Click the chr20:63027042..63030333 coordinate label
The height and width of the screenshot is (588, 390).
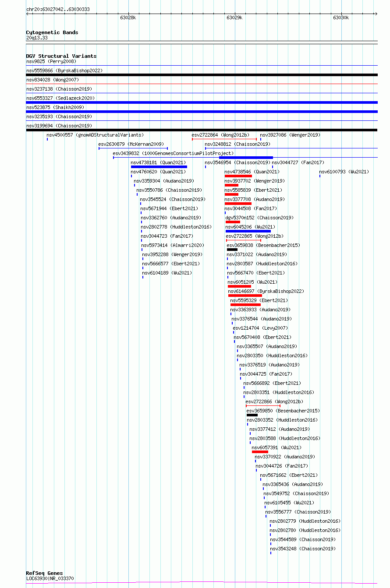[x=58, y=9]
